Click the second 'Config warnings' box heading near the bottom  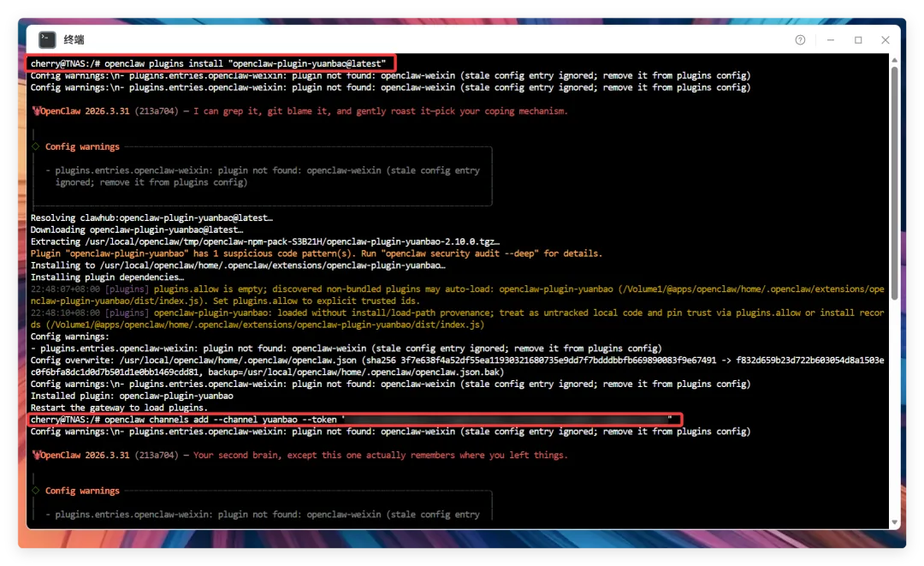[x=82, y=491]
